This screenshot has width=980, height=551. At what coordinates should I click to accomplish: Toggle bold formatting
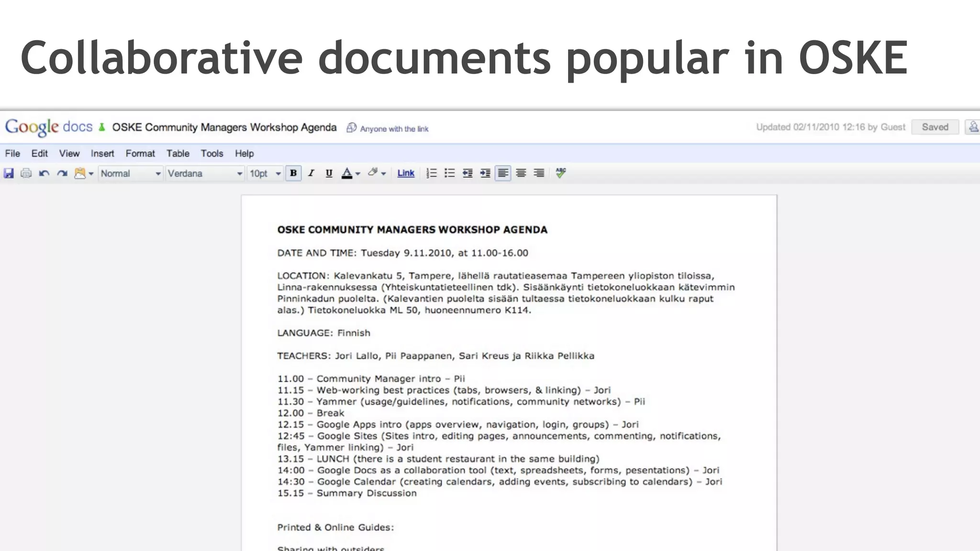[293, 173]
